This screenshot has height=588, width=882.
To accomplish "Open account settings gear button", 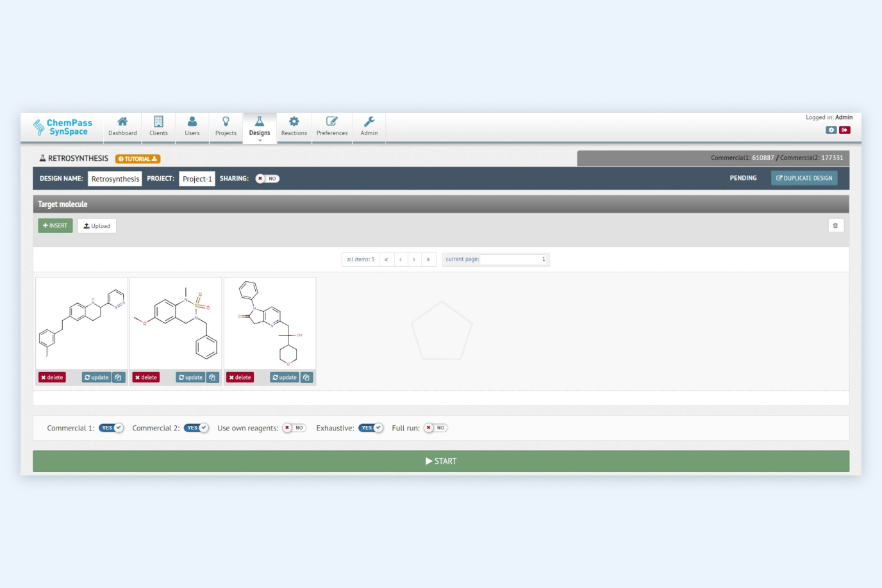I will [831, 130].
